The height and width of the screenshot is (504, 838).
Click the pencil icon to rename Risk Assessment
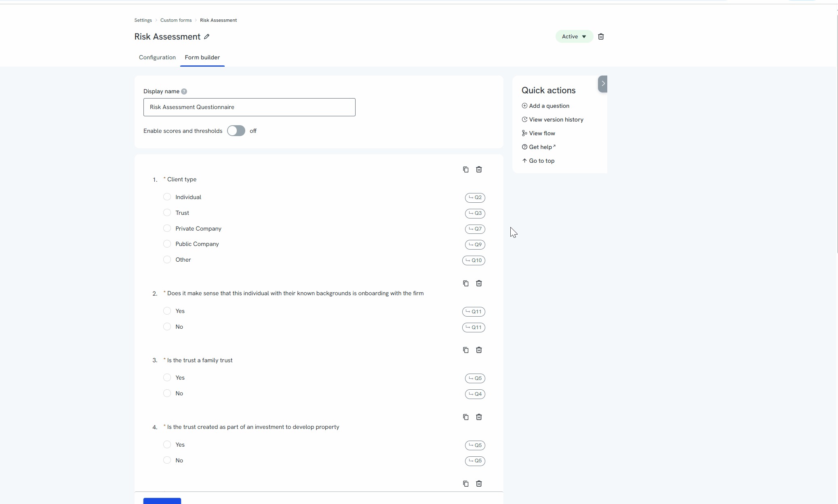point(206,37)
